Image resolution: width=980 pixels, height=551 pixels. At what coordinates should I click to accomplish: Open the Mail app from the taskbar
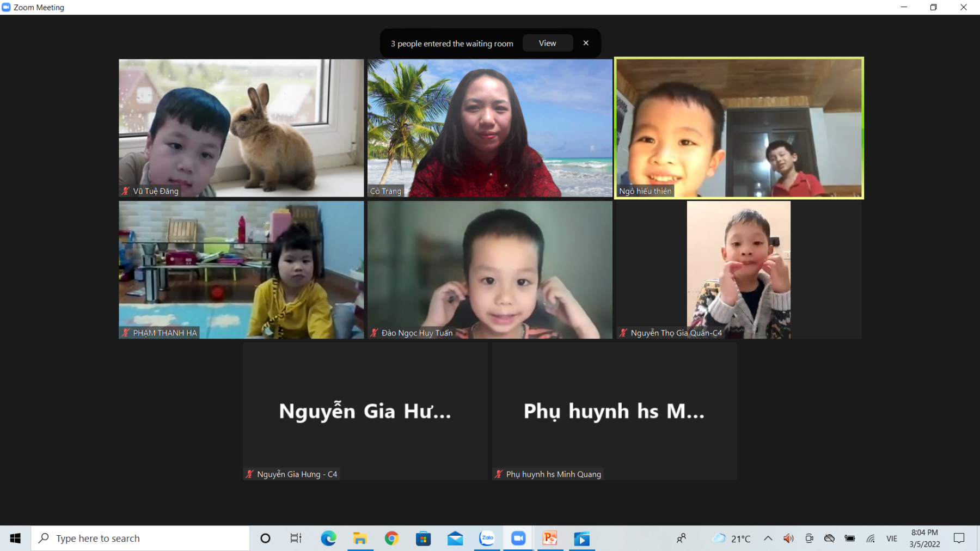tap(455, 538)
